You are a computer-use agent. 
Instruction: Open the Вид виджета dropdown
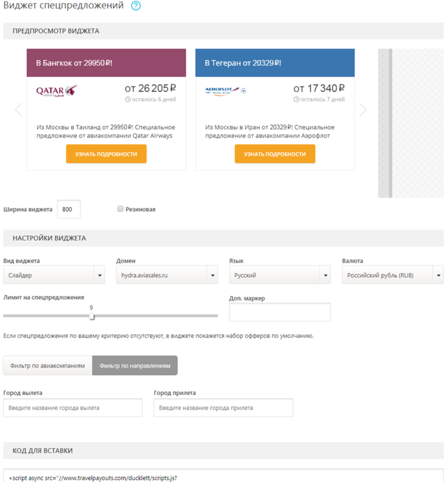click(x=54, y=275)
